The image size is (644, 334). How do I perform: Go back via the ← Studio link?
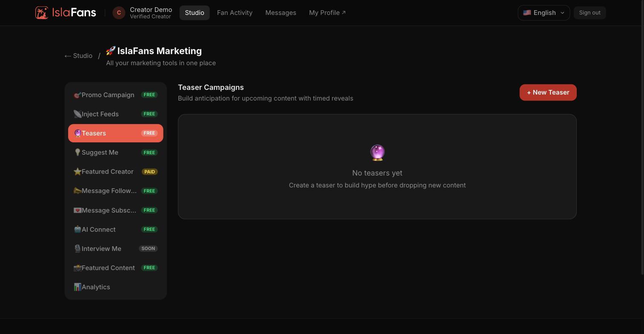coord(78,56)
